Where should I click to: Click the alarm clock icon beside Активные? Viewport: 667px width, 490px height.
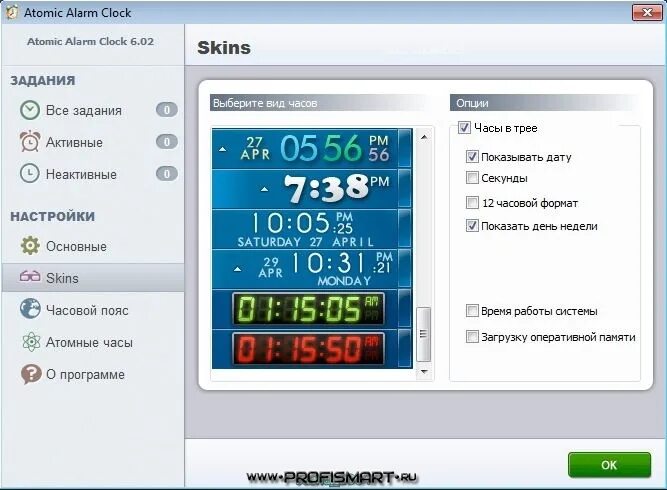tap(30, 142)
